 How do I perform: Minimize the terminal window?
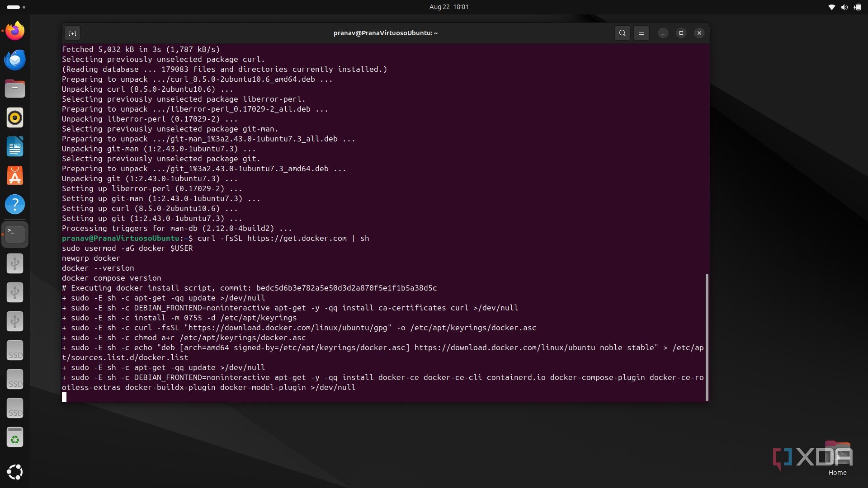click(663, 33)
